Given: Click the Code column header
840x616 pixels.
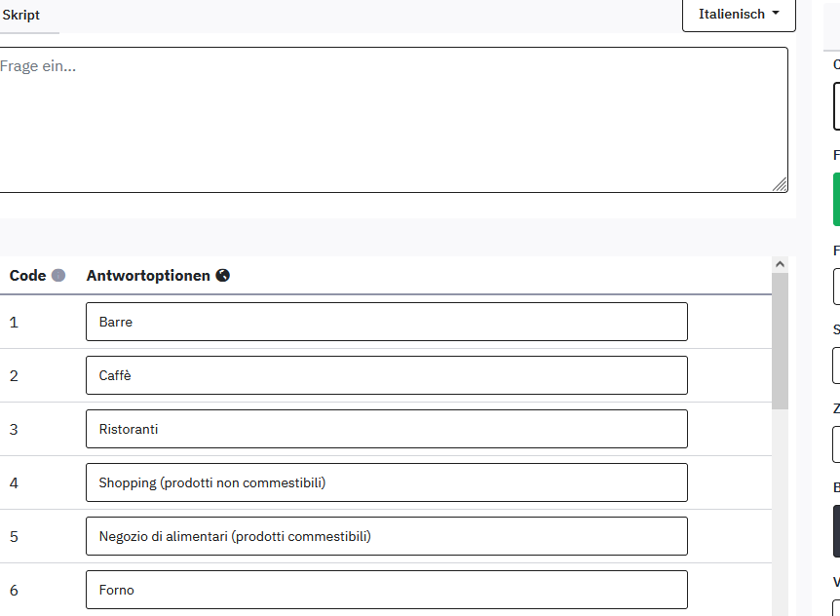Looking at the screenshot, I should (x=27, y=276).
